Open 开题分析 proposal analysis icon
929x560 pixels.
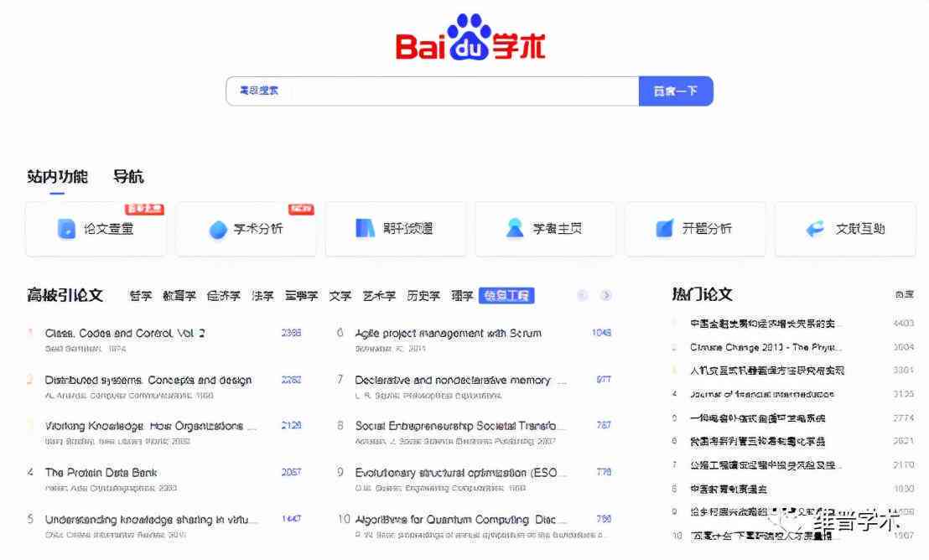point(665,228)
